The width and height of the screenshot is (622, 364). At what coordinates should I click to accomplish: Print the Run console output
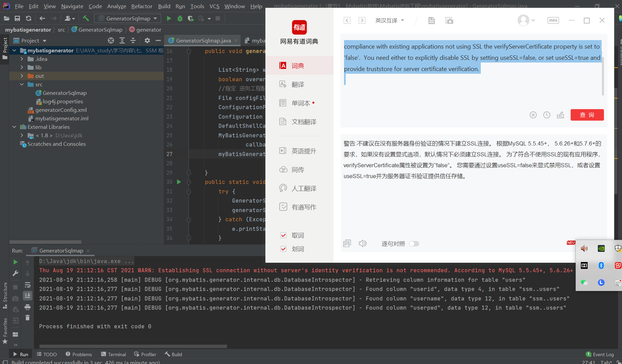coord(28,307)
